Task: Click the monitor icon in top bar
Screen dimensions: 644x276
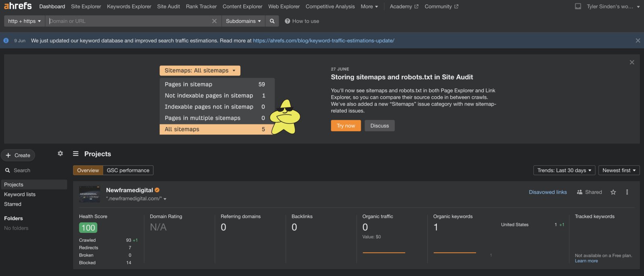Action: point(578,6)
